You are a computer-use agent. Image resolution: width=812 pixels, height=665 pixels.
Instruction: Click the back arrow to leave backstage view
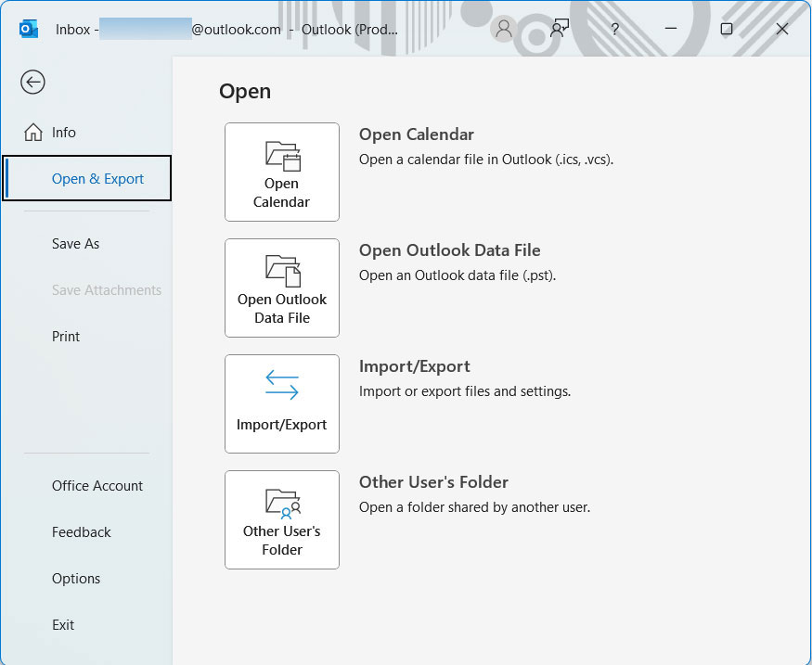tap(32, 82)
